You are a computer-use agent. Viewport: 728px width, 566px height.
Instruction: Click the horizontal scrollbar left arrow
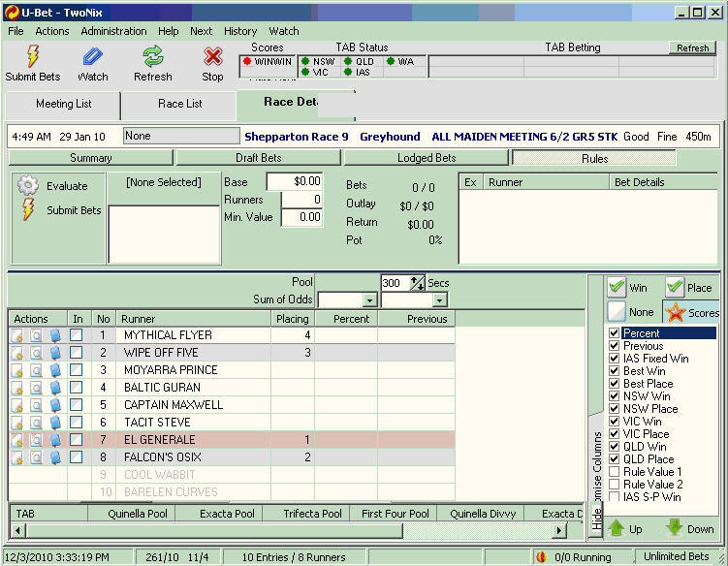pyautogui.click(x=17, y=530)
